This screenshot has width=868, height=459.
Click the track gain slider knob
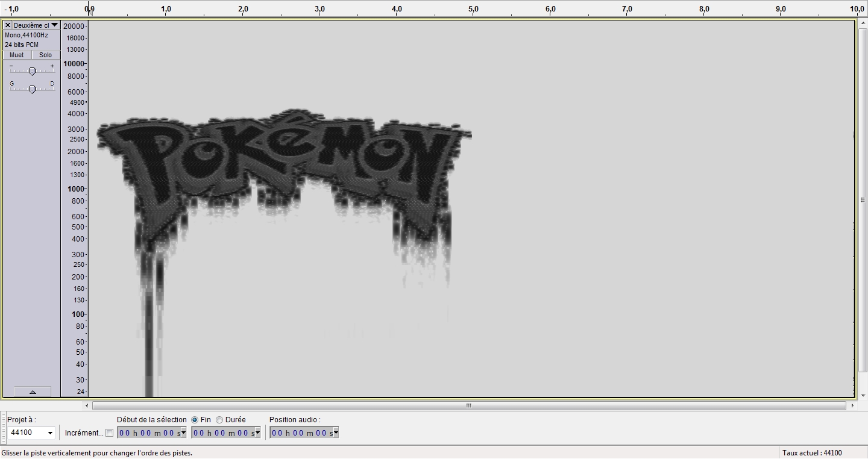(x=32, y=71)
